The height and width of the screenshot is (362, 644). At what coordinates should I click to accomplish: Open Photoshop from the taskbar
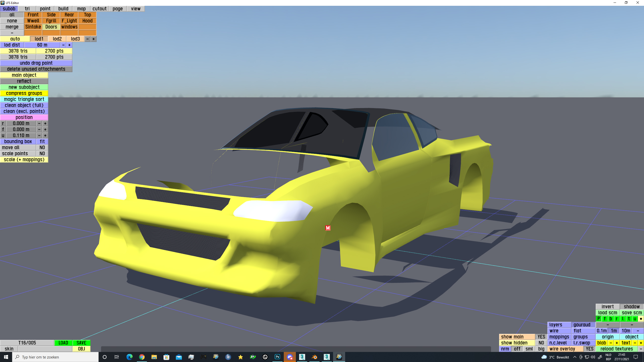(277, 357)
